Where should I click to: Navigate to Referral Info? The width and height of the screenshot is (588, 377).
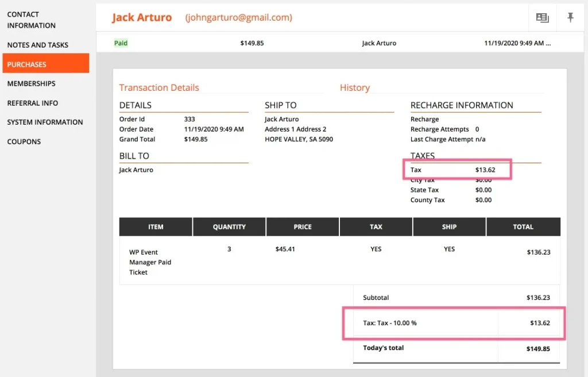pos(33,103)
